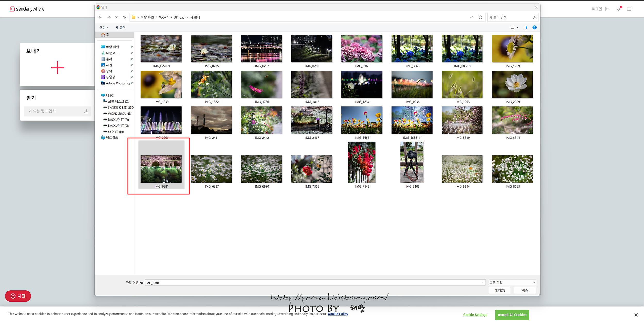Toggle the preview pane icon

(525, 27)
